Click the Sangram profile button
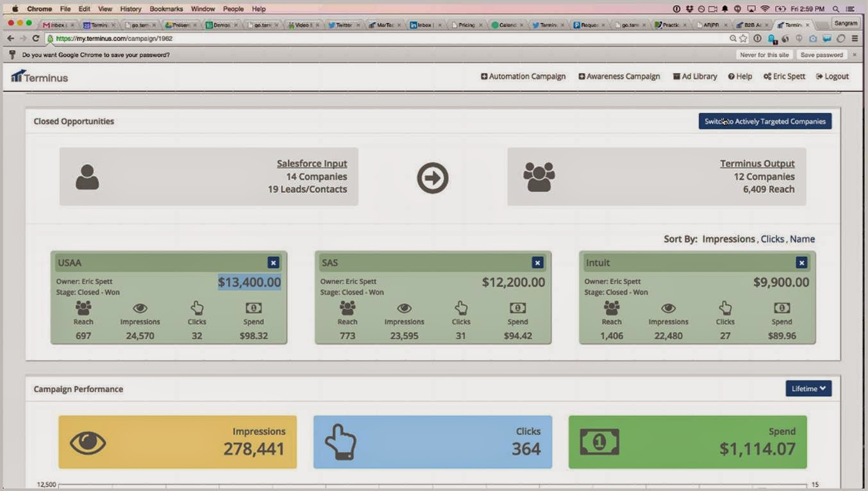This screenshot has height=491, width=868. 846,23
